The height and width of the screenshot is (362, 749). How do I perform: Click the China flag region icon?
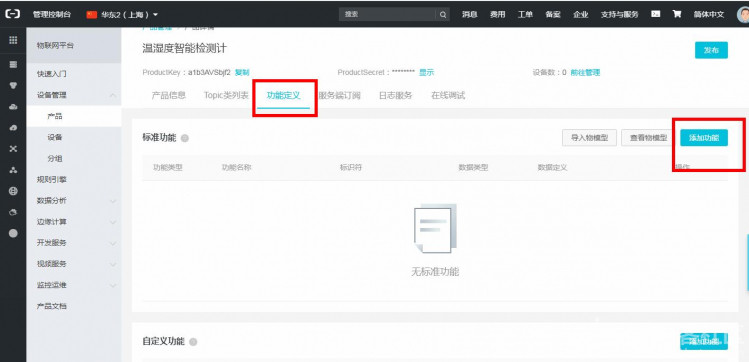[x=92, y=15]
